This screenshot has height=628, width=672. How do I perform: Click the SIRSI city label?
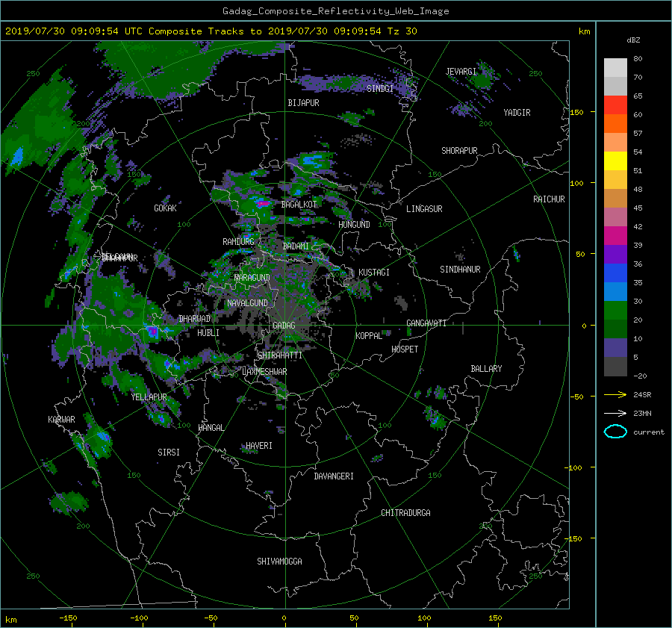point(169,453)
